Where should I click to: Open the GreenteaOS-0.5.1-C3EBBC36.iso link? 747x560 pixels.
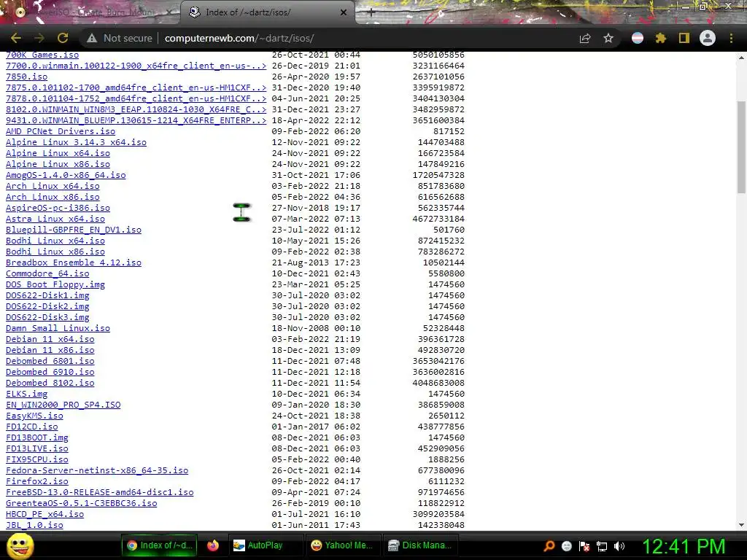[x=81, y=504]
